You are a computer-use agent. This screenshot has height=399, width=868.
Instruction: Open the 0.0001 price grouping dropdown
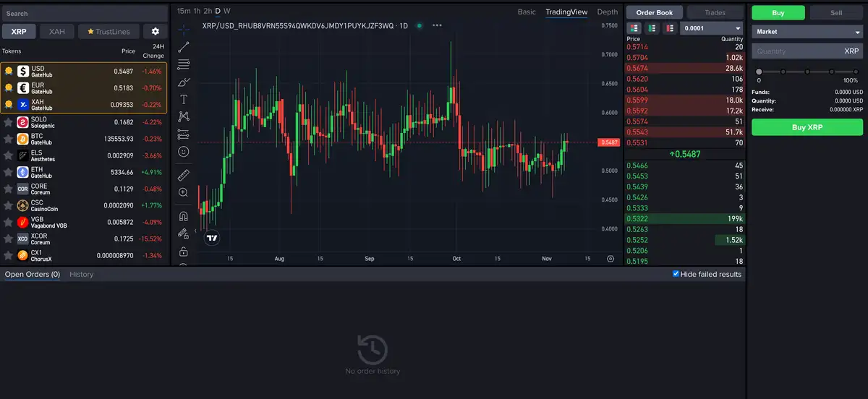[712, 28]
